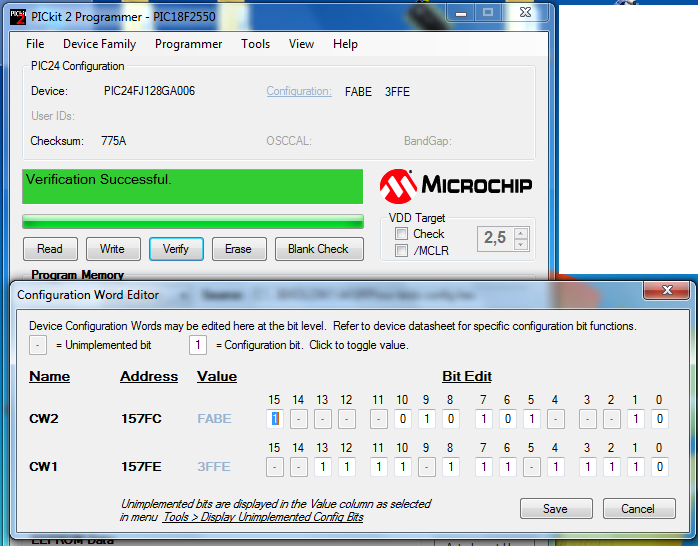Image resolution: width=698 pixels, height=546 pixels.
Task: Toggle CW2 bit 8
Action: (450, 419)
